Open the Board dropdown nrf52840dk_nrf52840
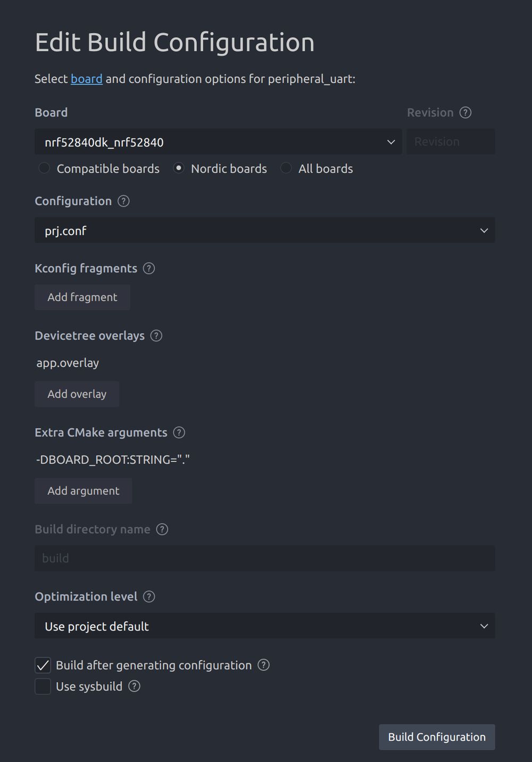 pyautogui.click(x=218, y=142)
